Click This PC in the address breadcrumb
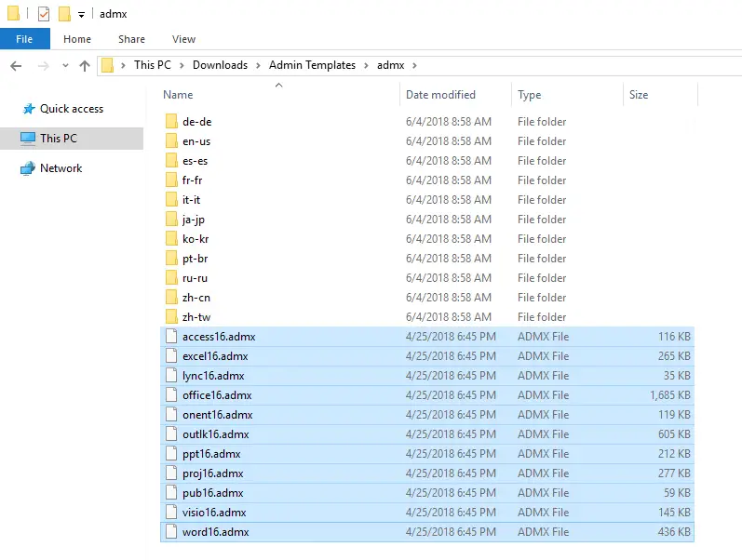Screen dimensions: 742x560 coord(153,65)
